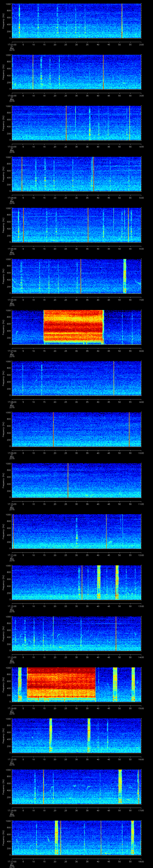
Task: Click the "15:00" end time label
Action: point(141,708)
